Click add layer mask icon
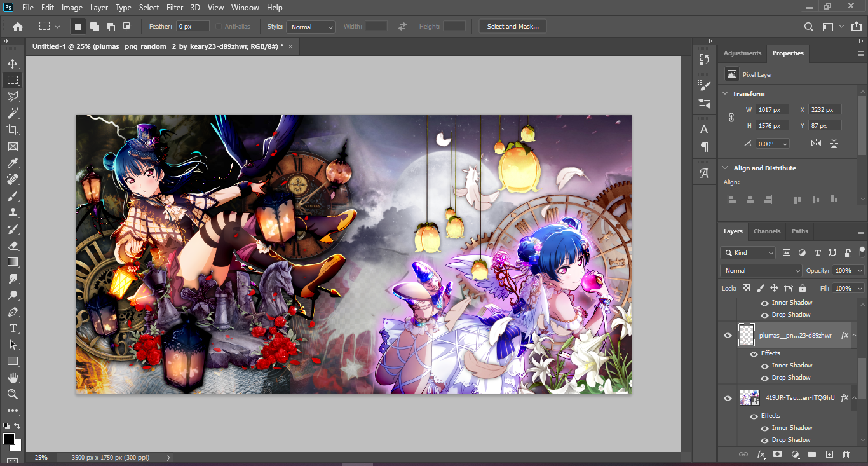The image size is (868, 466). pyautogui.click(x=777, y=455)
